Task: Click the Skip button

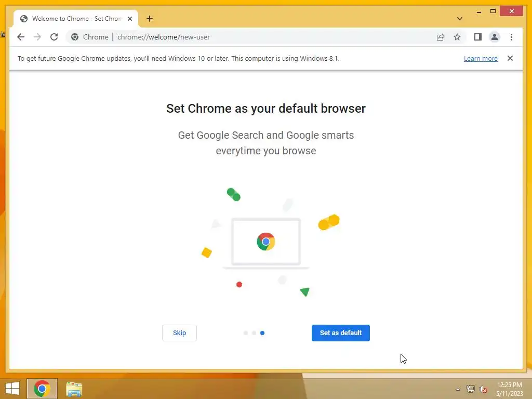Action: (x=179, y=333)
